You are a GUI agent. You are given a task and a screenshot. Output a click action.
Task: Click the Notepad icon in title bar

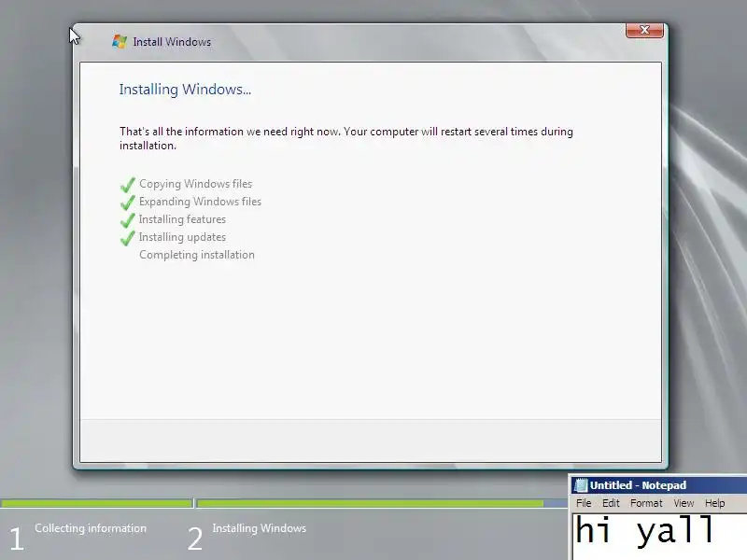click(581, 485)
